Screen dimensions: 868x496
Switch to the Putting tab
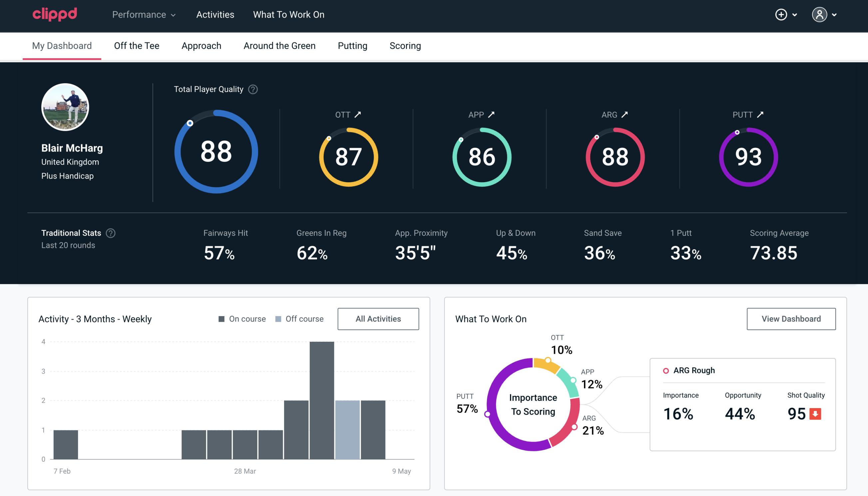pos(352,45)
